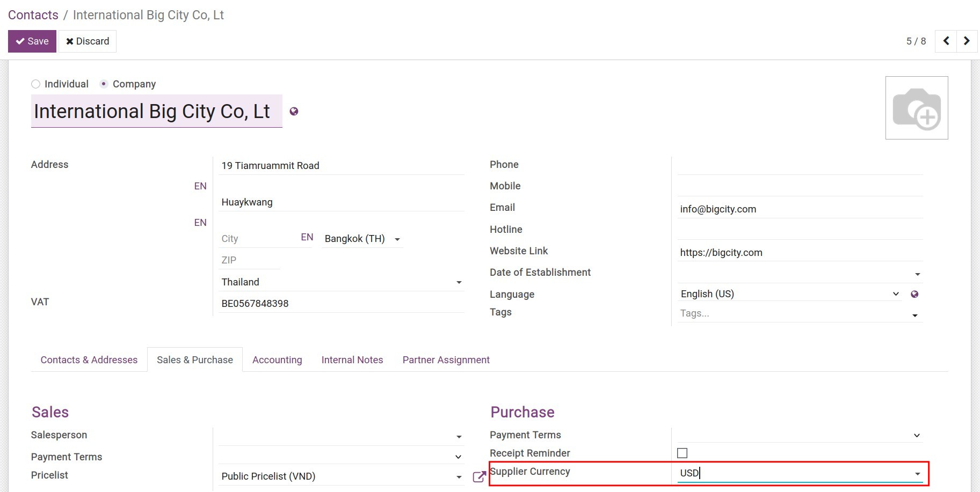Enable the Receipt Reminder checkbox
The image size is (980, 492).
[x=682, y=453]
